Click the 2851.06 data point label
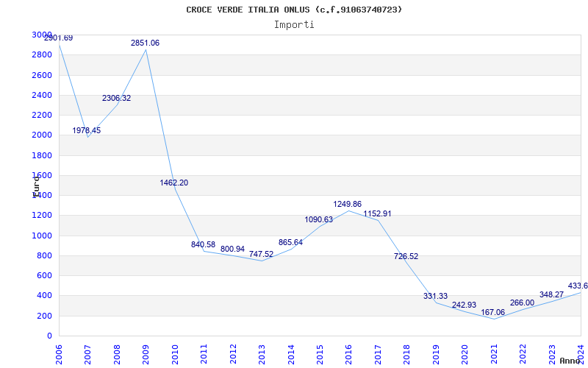Viewport: 588px width, 368px height. [145, 43]
